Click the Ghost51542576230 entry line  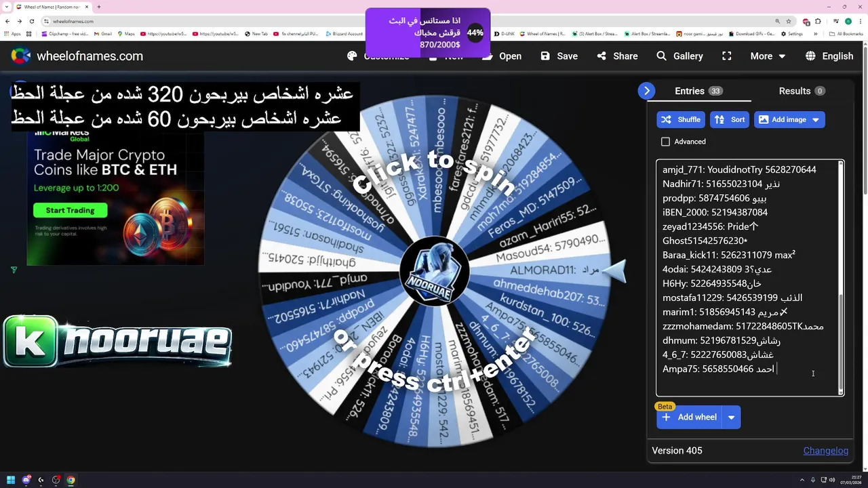[x=705, y=241]
